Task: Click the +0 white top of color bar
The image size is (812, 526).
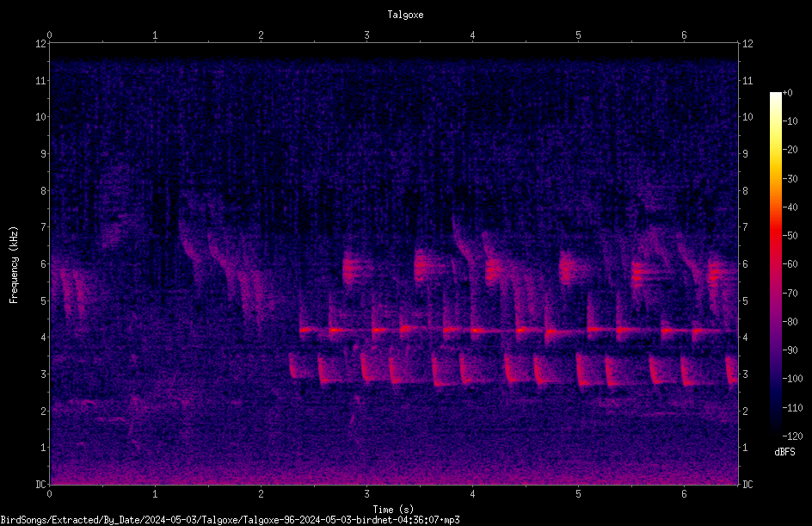Action: pos(776,94)
